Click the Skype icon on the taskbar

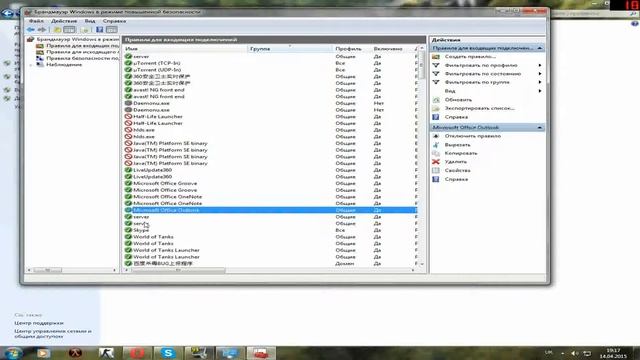click(168, 353)
